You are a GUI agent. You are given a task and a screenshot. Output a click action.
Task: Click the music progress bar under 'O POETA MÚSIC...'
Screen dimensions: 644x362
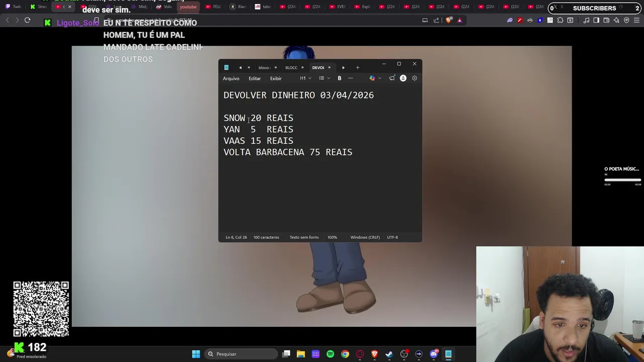[623, 179]
